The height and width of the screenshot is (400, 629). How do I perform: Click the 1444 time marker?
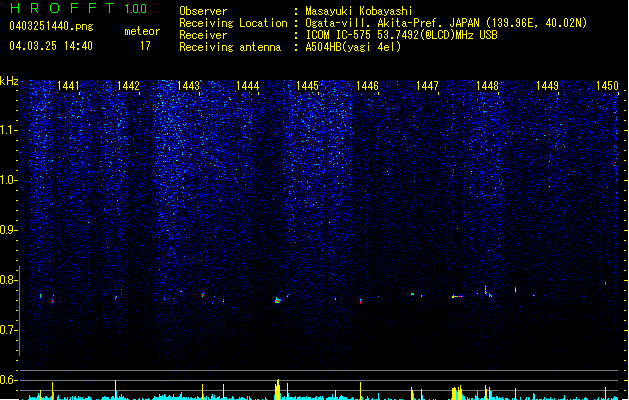coord(248,86)
